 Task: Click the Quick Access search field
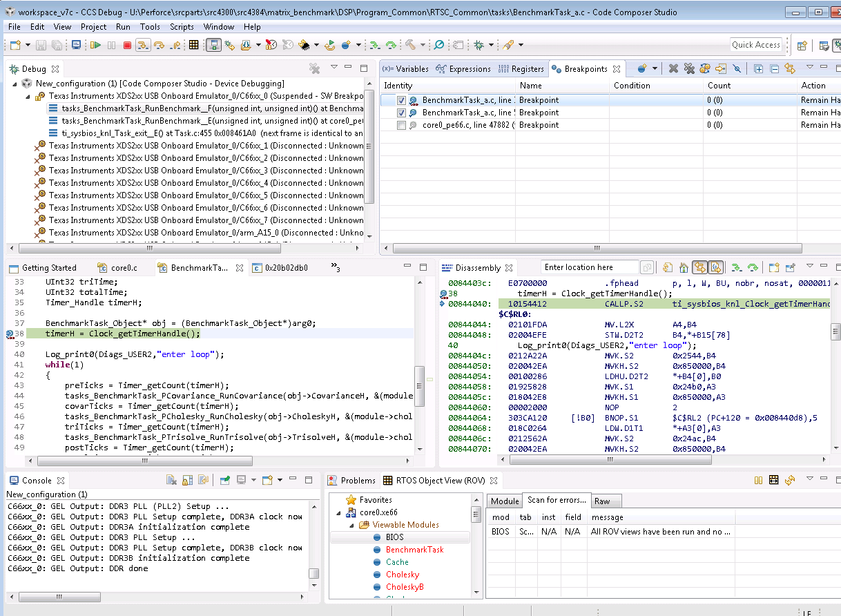point(756,45)
